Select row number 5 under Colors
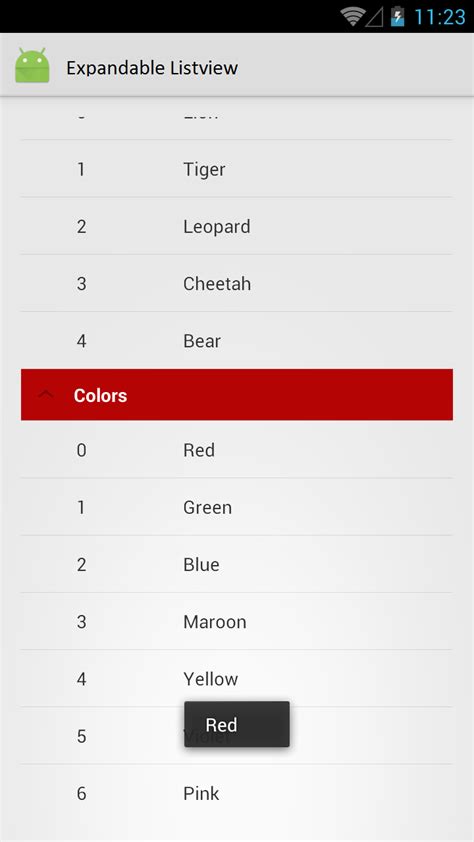The image size is (474, 842). coord(237,736)
